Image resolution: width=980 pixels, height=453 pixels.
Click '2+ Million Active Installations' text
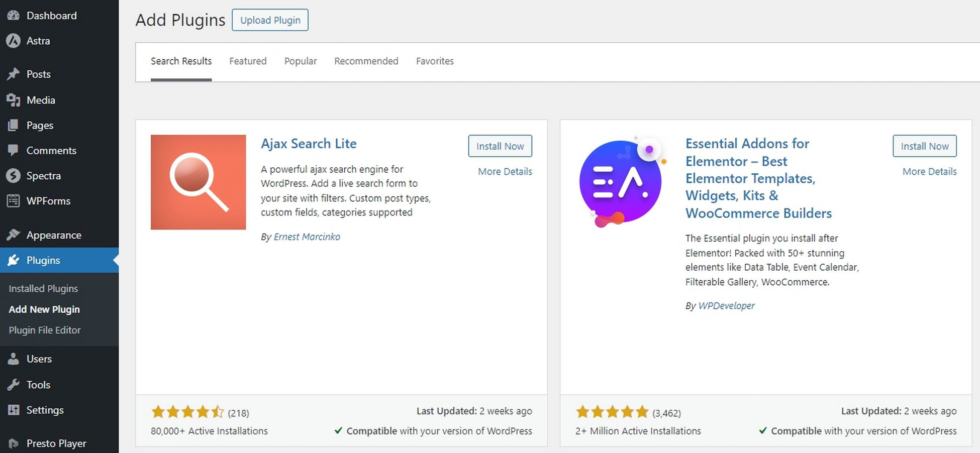point(638,431)
